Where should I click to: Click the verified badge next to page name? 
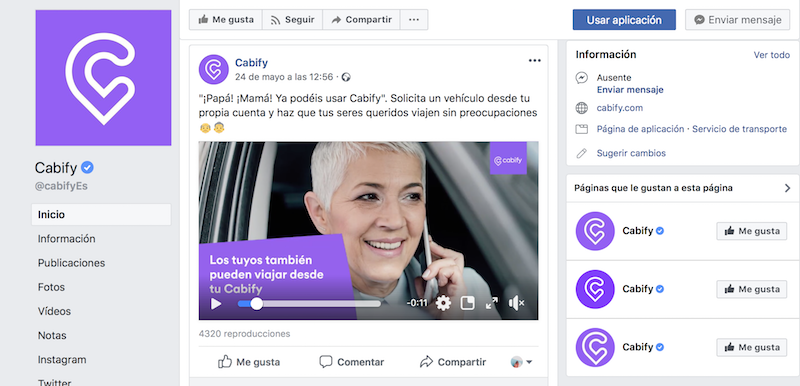coord(88,167)
